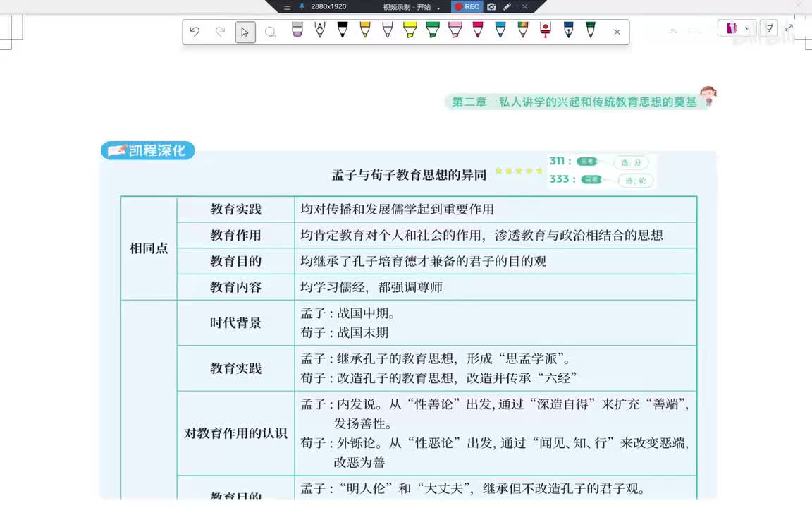Choose the purple eraser tool
Viewport: 812px width, 508px height.
297,29
